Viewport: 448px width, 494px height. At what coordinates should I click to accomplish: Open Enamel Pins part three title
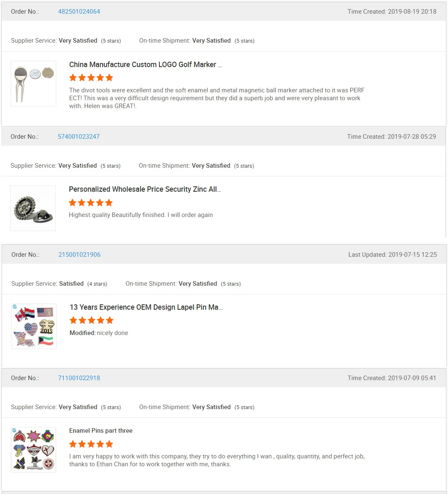[101, 431]
